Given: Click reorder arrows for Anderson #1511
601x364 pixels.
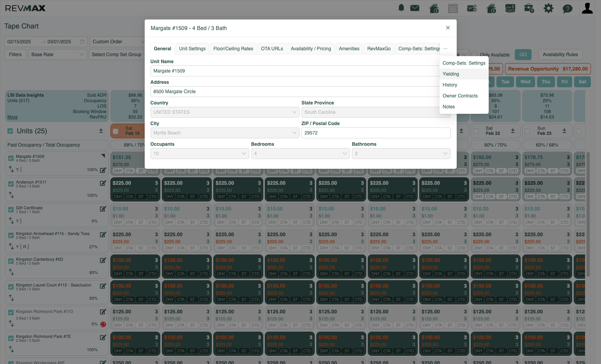Looking at the screenshot, I should click(x=11, y=195).
